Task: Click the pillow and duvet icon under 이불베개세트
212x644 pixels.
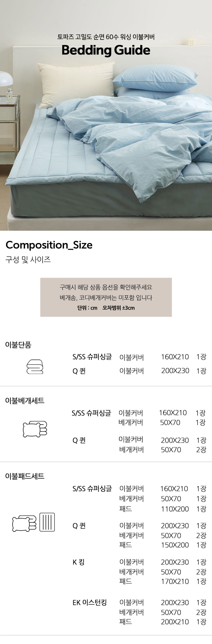Action: tap(35, 429)
